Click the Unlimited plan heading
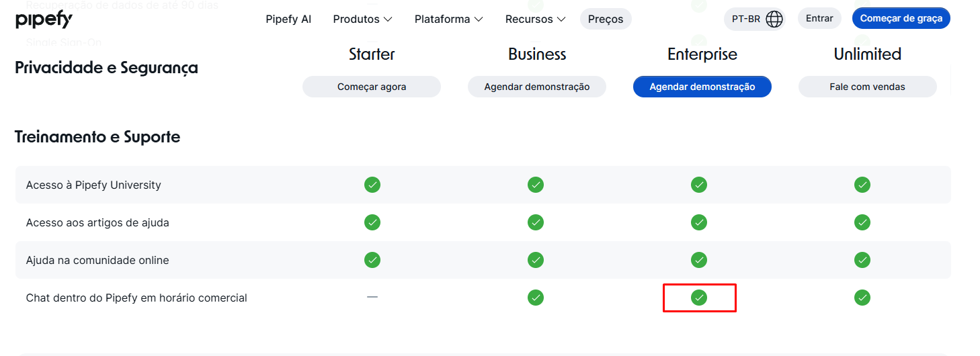980x356 pixels. click(x=868, y=54)
